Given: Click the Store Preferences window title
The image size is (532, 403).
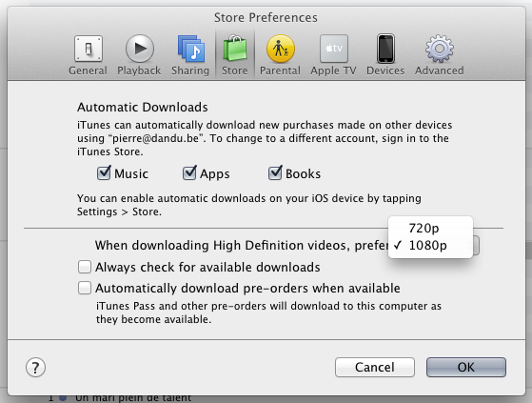Looking at the screenshot, I should [x=266, y=18].
